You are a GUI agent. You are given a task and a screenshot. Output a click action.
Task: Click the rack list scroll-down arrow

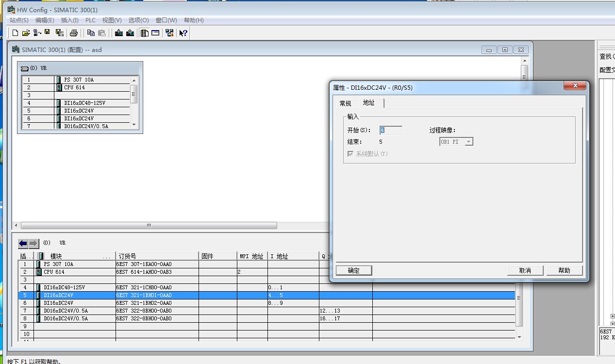pos(134,125)
